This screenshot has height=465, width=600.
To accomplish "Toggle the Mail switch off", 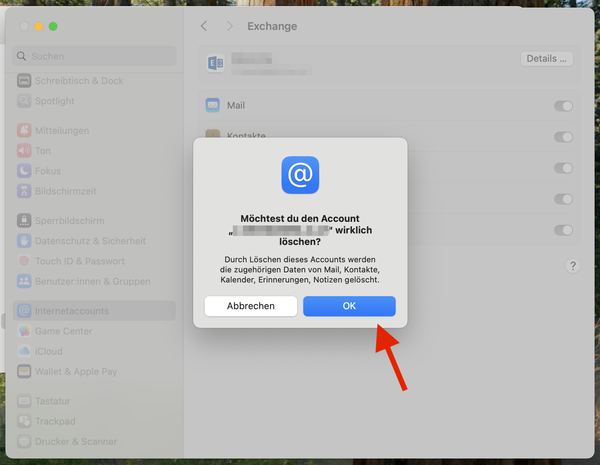I will click(563, 106).
